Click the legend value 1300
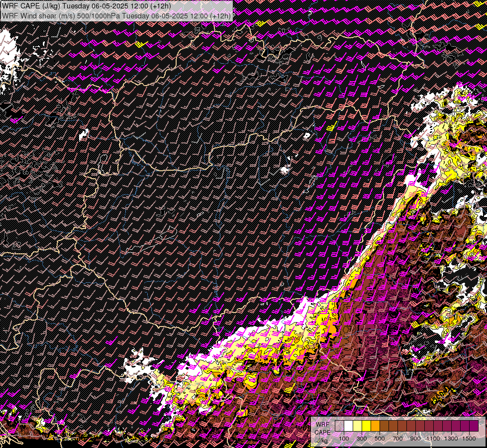Viewport: 487px width, 448px height. [451, 439]
